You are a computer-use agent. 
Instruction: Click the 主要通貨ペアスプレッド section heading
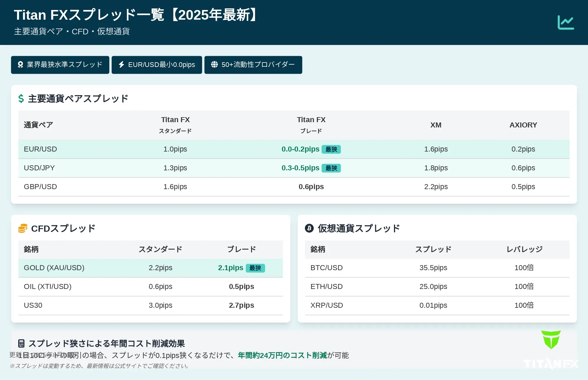(78, 98)
